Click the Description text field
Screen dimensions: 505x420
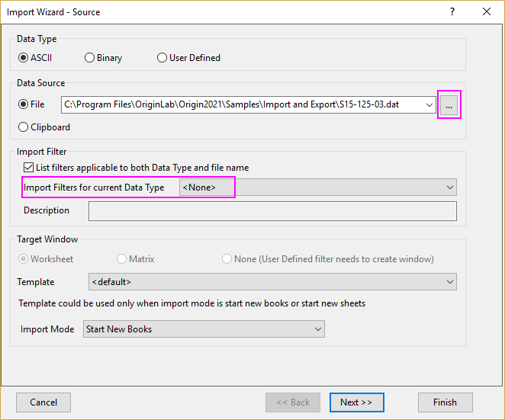(272, 210)
